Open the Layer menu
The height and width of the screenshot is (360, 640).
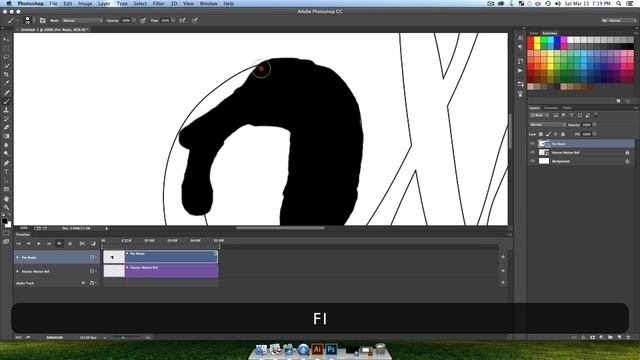tap(104, 3)
